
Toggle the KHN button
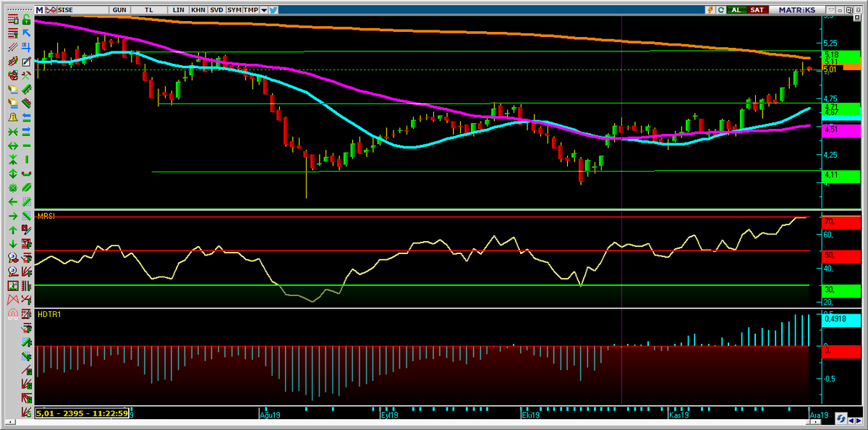click(x=197, y=10)
